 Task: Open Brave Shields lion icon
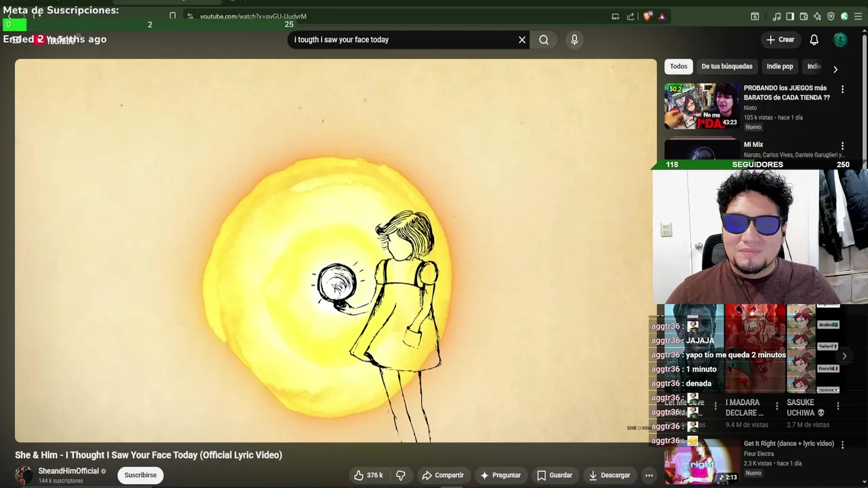(x=648, y=16)
